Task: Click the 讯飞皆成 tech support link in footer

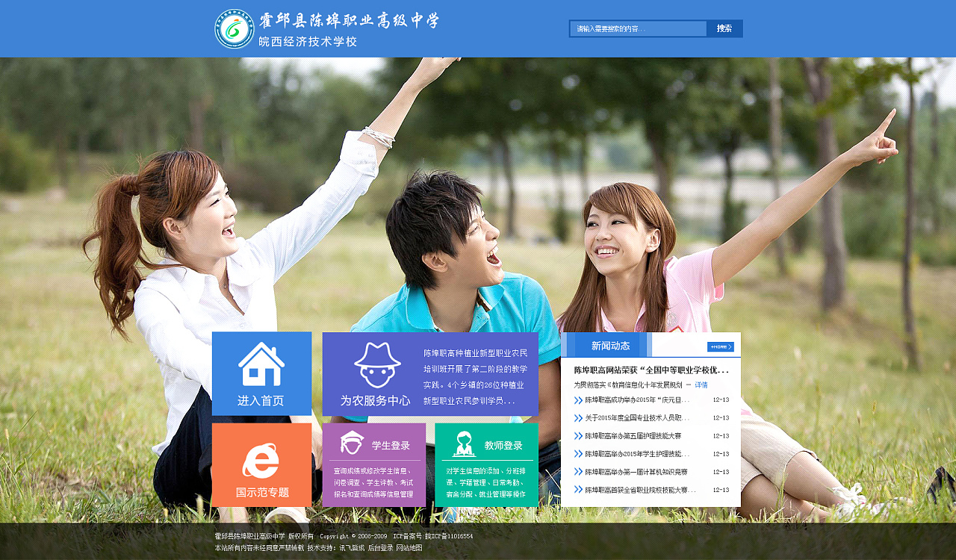Action: [x=352, y=548]
